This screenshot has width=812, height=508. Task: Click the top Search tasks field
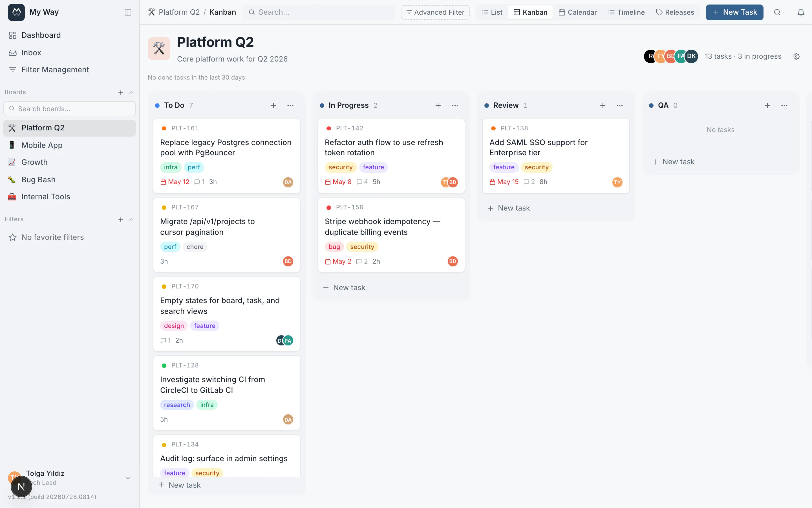coord(318,12)
